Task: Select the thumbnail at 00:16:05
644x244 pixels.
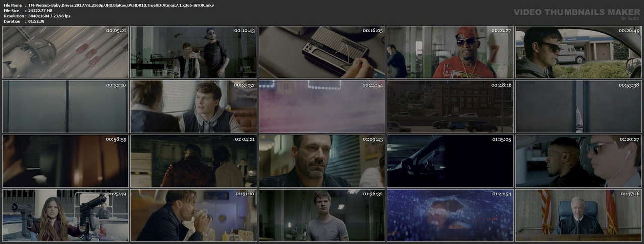Action: tap(322, 52)
